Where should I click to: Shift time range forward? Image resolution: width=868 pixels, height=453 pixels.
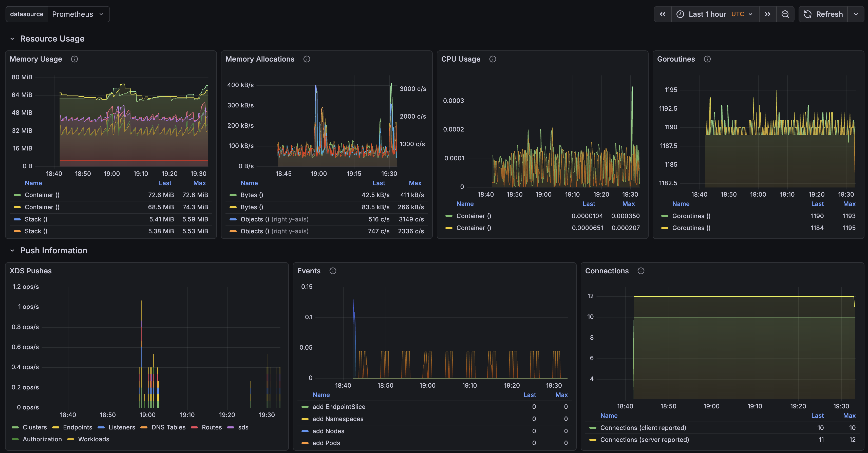click(768, 14)
